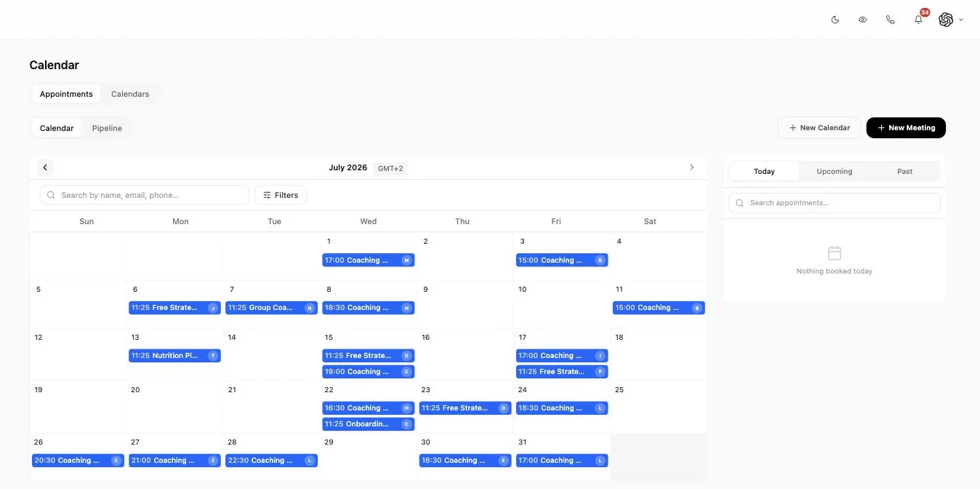980x489 pixels.
Task: Click search by name, email, phone field
Action: 145,195
